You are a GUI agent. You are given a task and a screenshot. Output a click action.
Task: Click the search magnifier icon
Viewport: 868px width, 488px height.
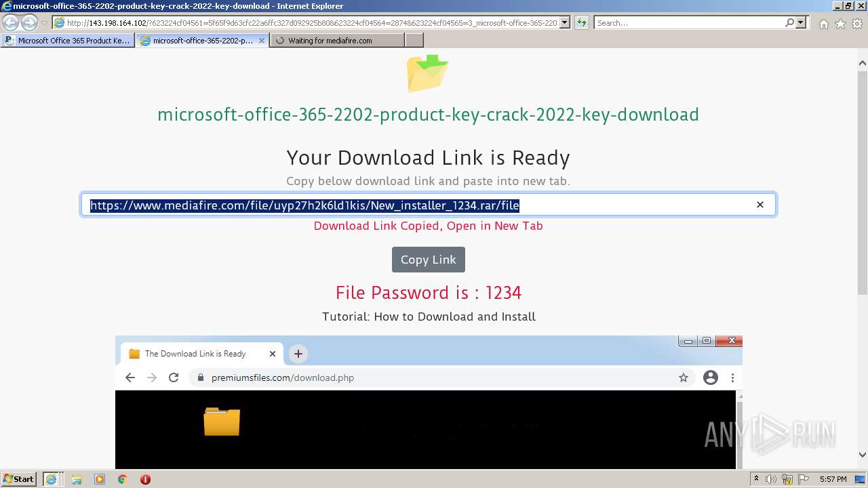tap(789, 23)
